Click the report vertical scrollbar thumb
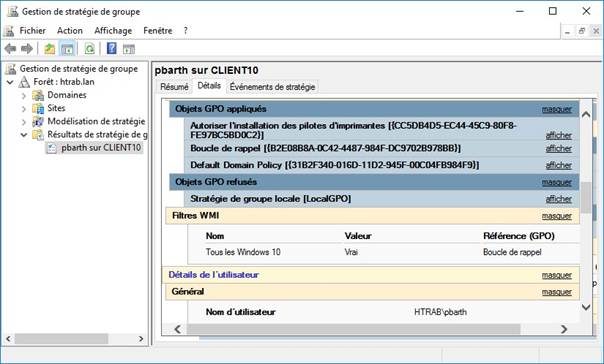Screen dimensions: 604x364 click(586, 198)
